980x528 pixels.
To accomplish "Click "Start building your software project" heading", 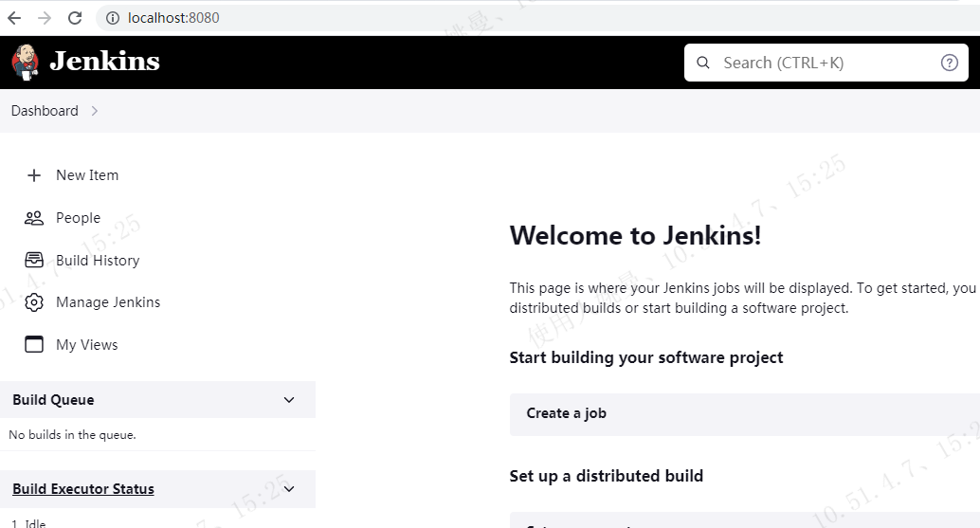I will click(x=646, y=358).
